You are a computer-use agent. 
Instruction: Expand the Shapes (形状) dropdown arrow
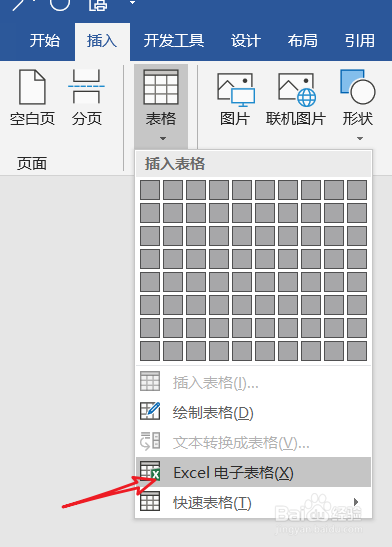click(360, 138)
